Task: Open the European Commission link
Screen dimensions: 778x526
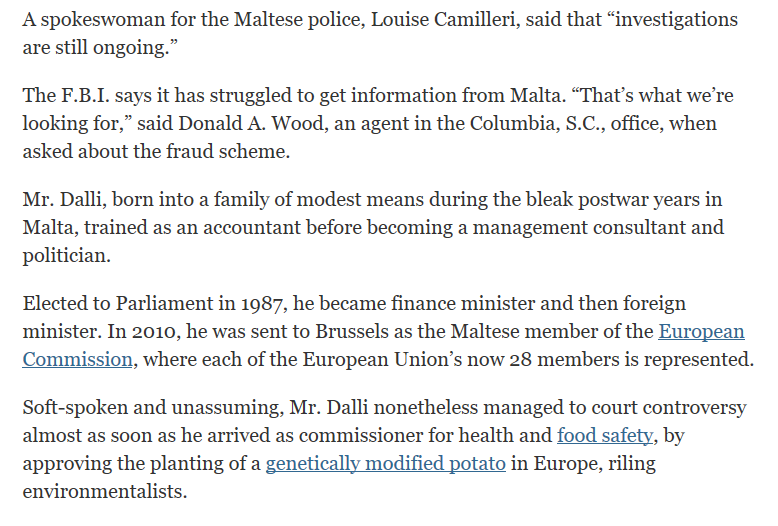Action: tap(701, 331)
